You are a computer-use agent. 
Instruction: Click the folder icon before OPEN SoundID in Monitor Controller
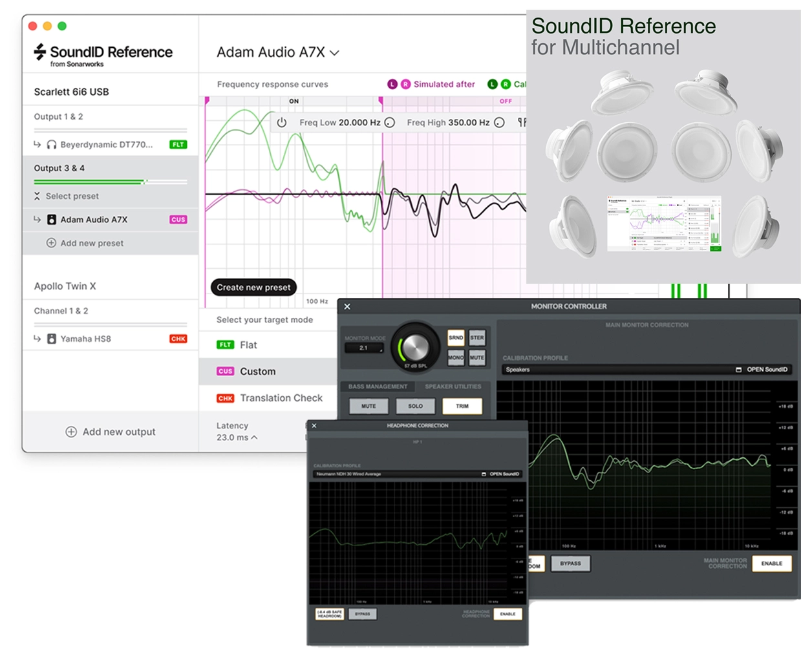point(739,370)
